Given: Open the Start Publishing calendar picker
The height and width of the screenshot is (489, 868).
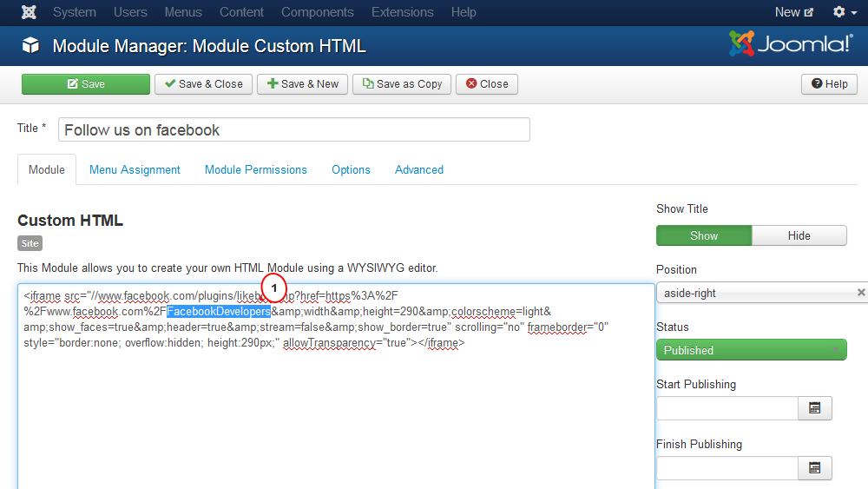Looking at the screenshot, I should coord(815,408).
